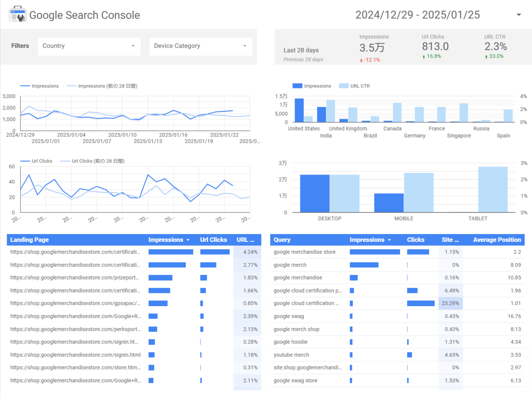
Task: Open the Device Category filter dropdown
Action: click(x=201, y=46)
